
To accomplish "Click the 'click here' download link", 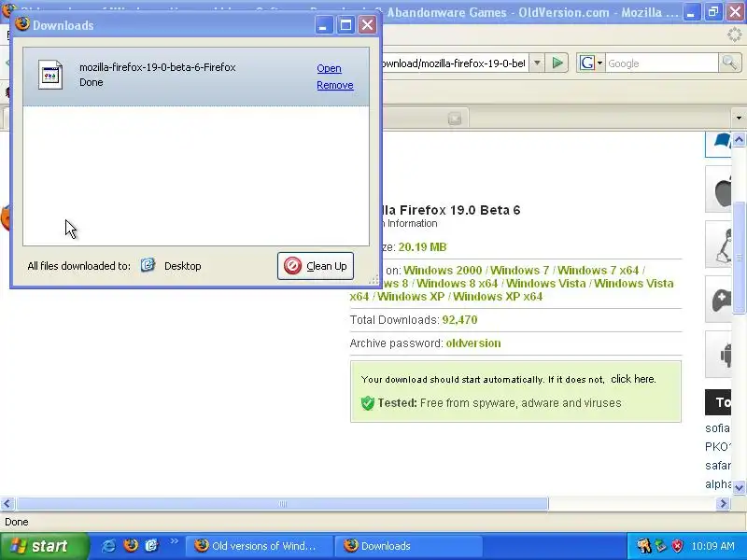I will click(x=633, y=379).
